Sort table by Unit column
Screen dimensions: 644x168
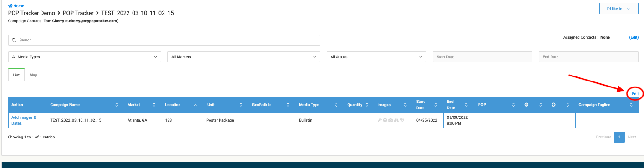[x=225, y=105]
